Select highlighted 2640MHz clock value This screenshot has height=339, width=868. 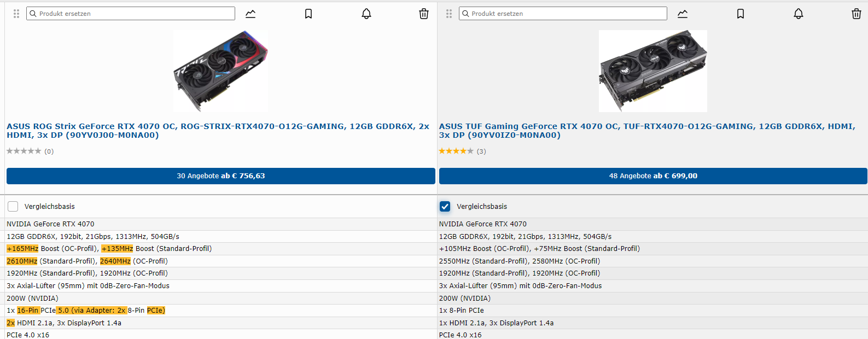tap(115, 261)
